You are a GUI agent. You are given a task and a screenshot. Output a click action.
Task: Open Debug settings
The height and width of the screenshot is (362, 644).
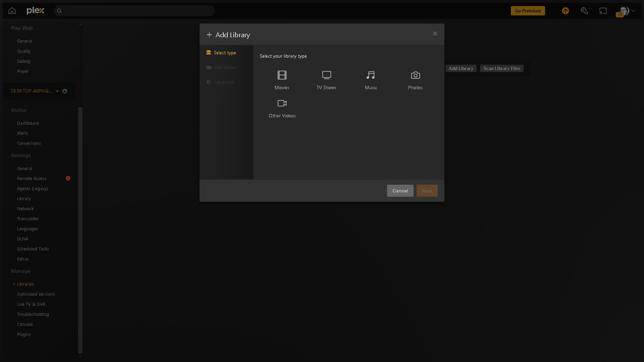coord(23,61)
